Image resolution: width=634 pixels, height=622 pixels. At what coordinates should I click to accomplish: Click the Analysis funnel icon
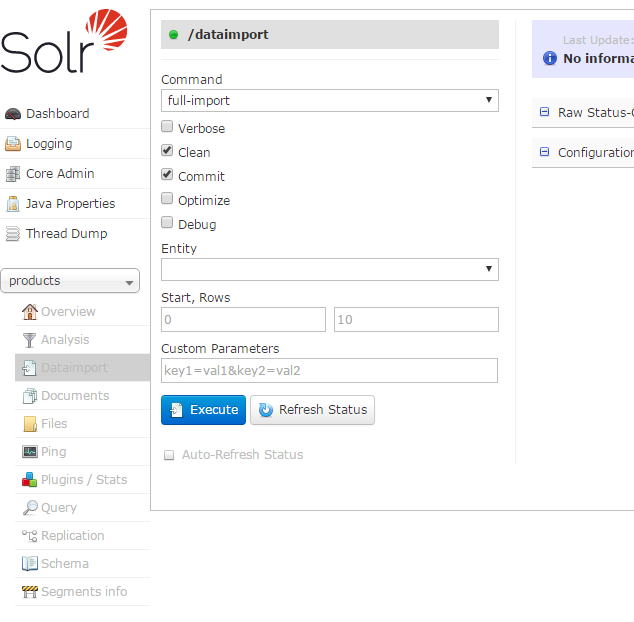[29, 340]
